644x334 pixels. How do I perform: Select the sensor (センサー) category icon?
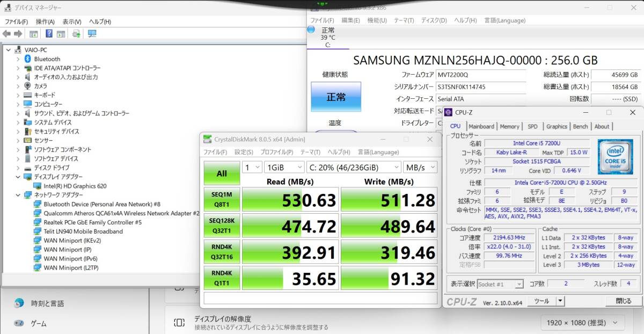[x=28, y=141]
